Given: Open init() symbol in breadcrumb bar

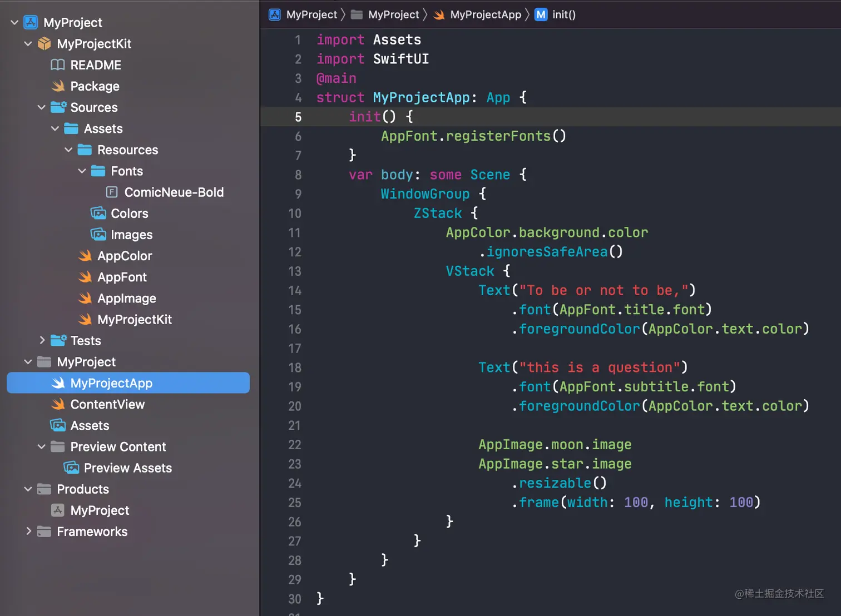Looking at the screenshot, I should click(555, 14).
